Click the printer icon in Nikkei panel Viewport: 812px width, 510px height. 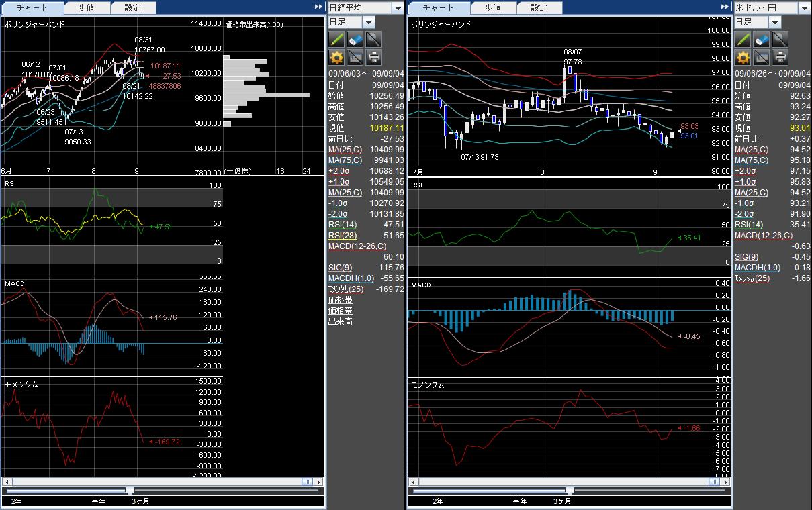pos(374,57)
